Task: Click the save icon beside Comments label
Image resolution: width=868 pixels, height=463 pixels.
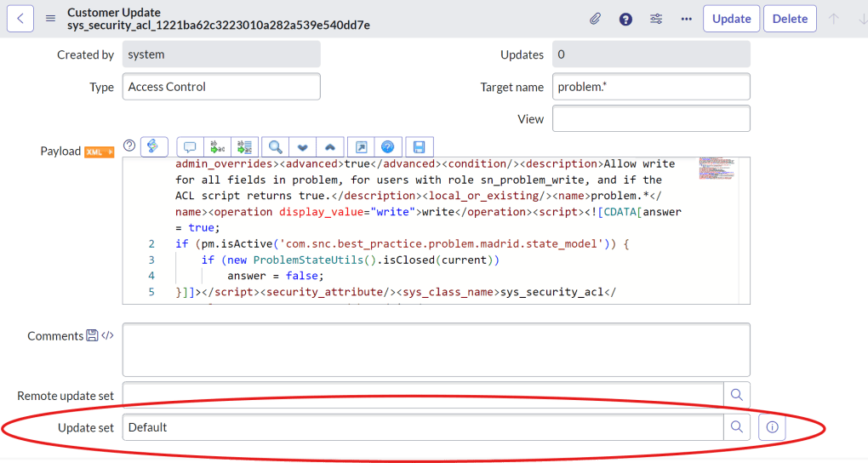Action: point(93,335)
